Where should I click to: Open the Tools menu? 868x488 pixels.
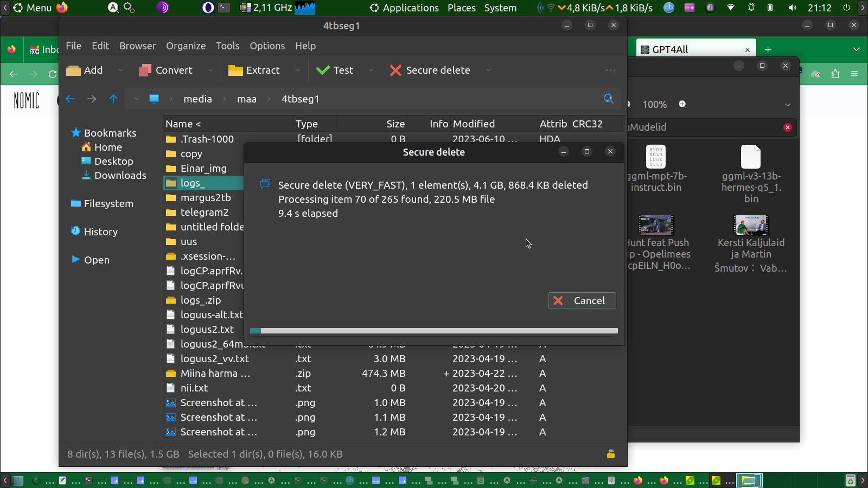227,46
